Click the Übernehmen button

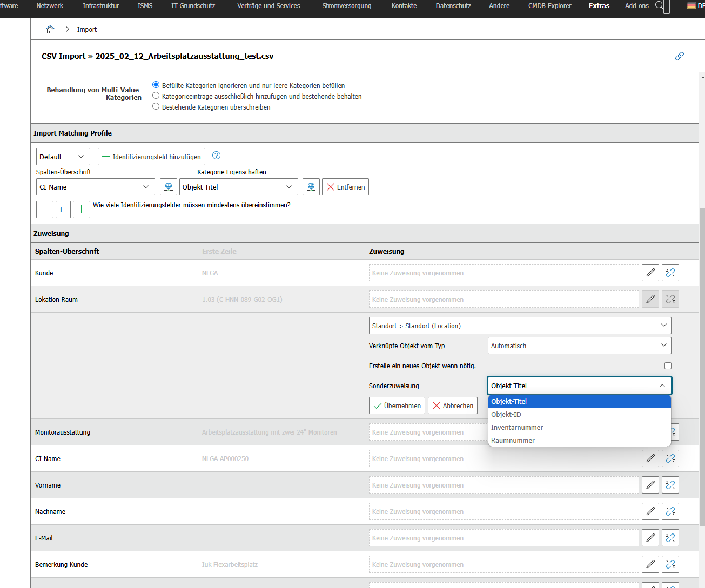[397, 405]
